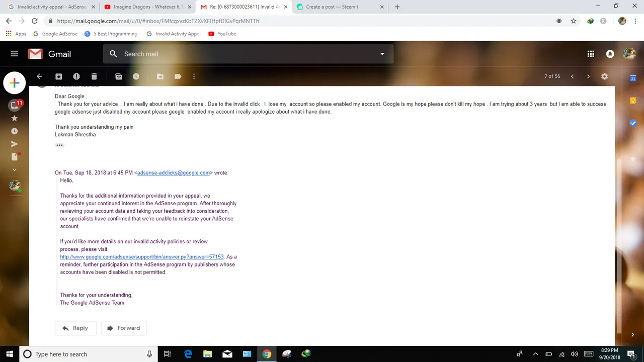Show search options dropdown arrow
The image size is (644, 362).
(382, 54)
